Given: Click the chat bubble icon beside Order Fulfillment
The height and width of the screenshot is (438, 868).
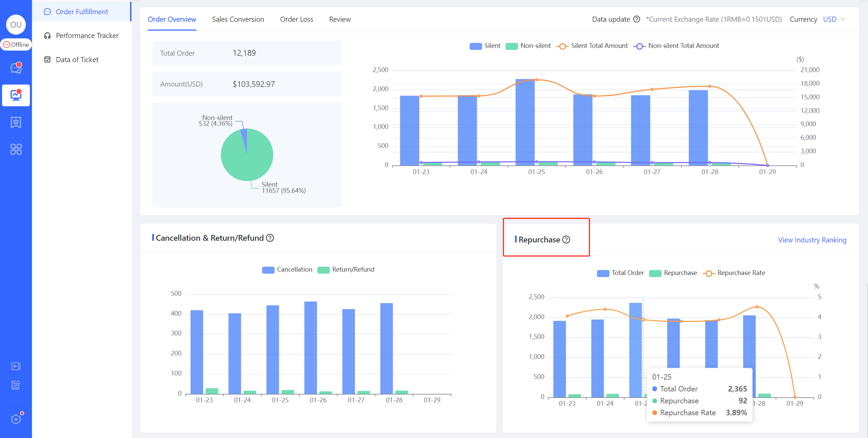Looking at the screenshot, I should (48, 12).
